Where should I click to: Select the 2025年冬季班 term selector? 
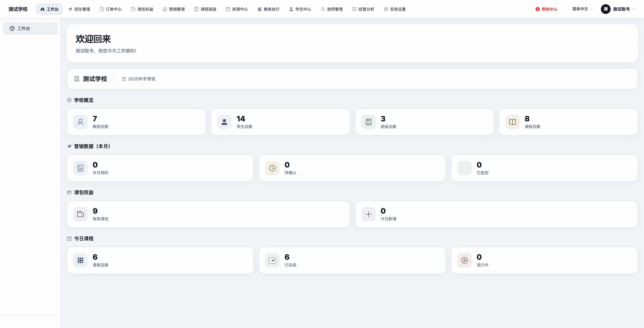click(x=139, y=79)
